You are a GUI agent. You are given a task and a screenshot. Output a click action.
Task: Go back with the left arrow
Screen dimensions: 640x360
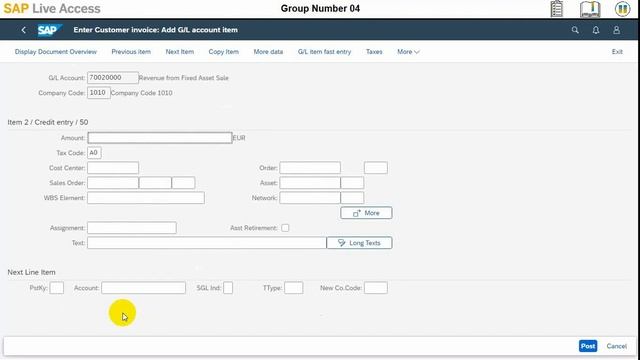point(24,30)
